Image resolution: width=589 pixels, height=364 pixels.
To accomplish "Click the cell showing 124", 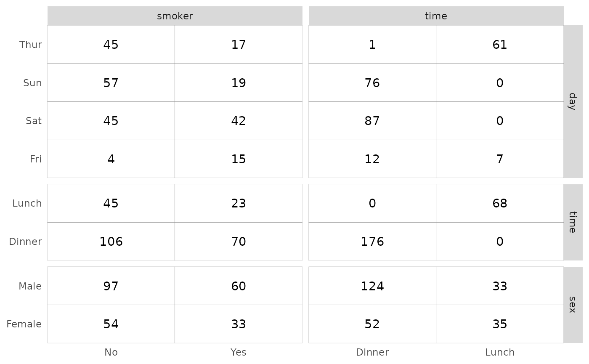I will [372, 286].
